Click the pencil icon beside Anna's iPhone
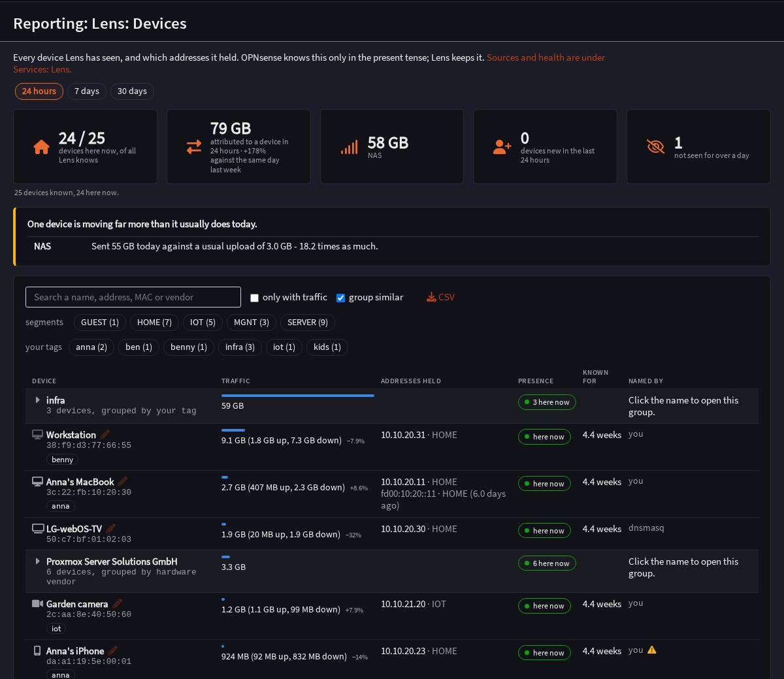This screenshot has height=679, width=784. 113,651
